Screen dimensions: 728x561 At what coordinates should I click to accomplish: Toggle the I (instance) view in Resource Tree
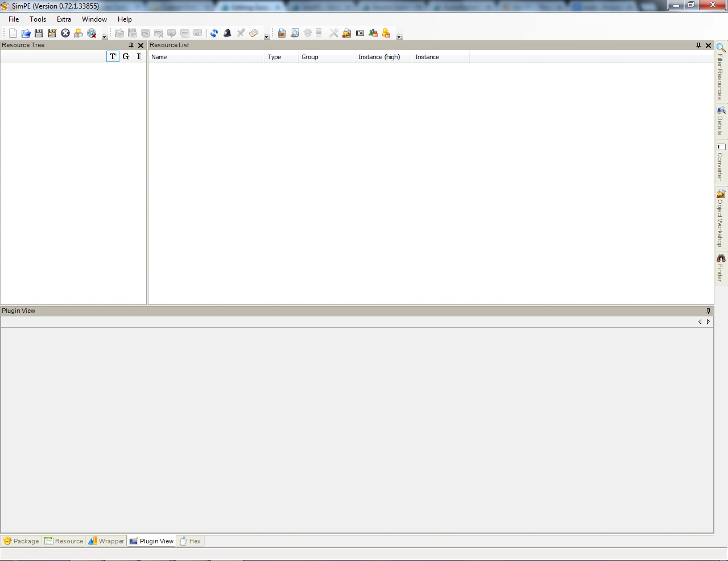[139, 56]
